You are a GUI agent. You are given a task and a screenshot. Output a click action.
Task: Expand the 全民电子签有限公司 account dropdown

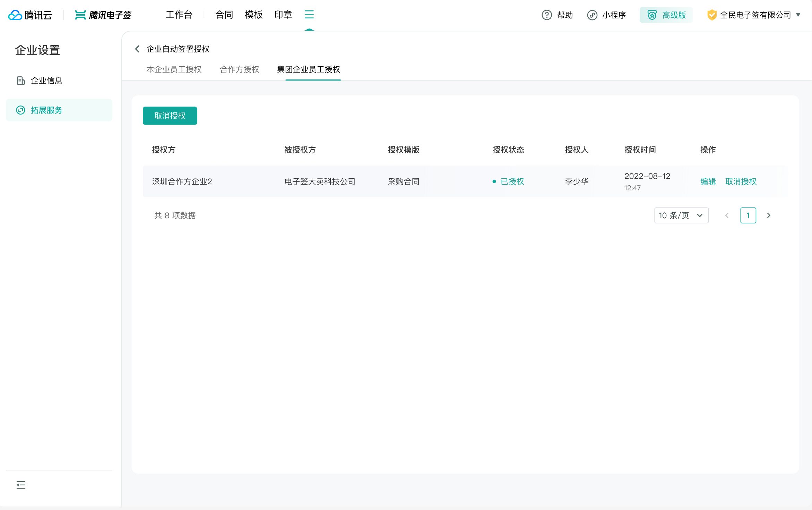point(798,15)
